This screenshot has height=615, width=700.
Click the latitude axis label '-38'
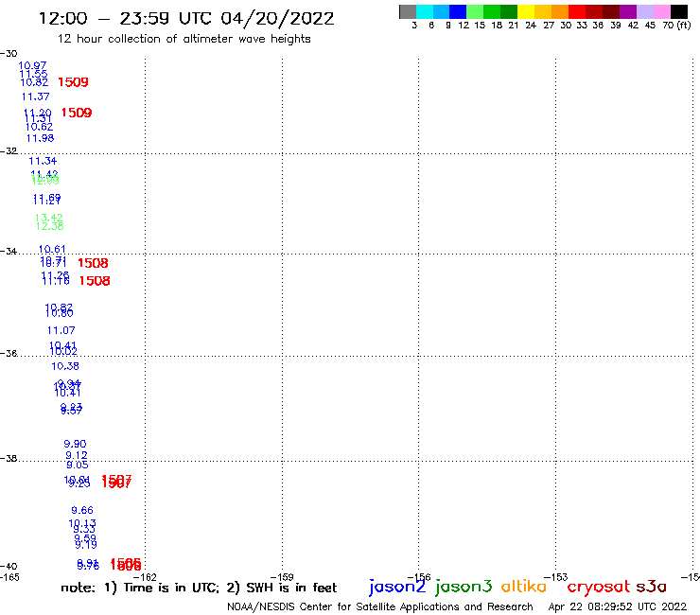[x=9, y=459]
